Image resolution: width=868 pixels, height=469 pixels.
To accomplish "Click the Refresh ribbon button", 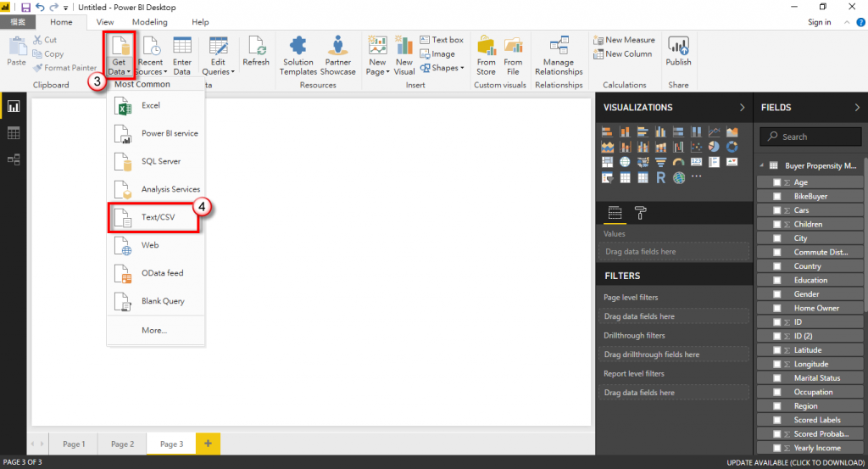I will [x=256, y=52].
